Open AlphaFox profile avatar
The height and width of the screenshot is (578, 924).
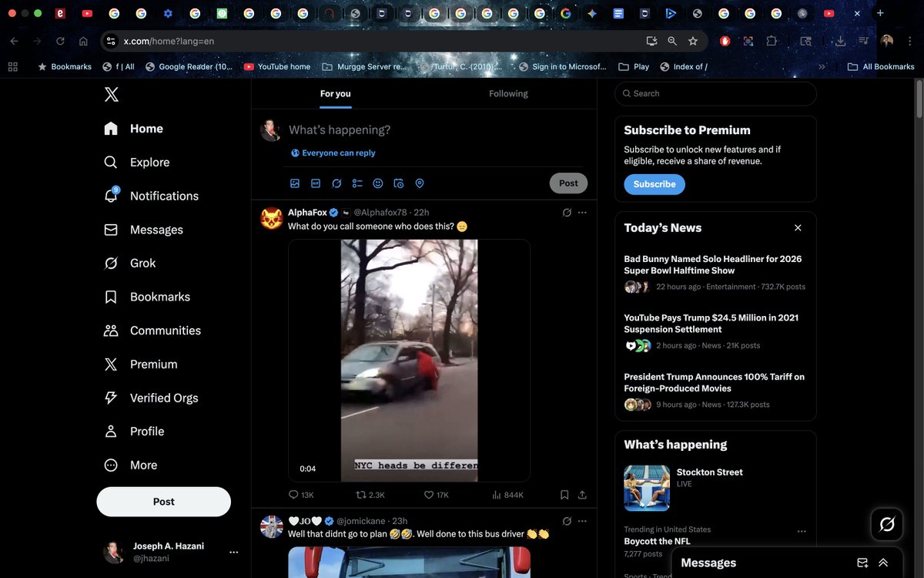click(271, 219)
